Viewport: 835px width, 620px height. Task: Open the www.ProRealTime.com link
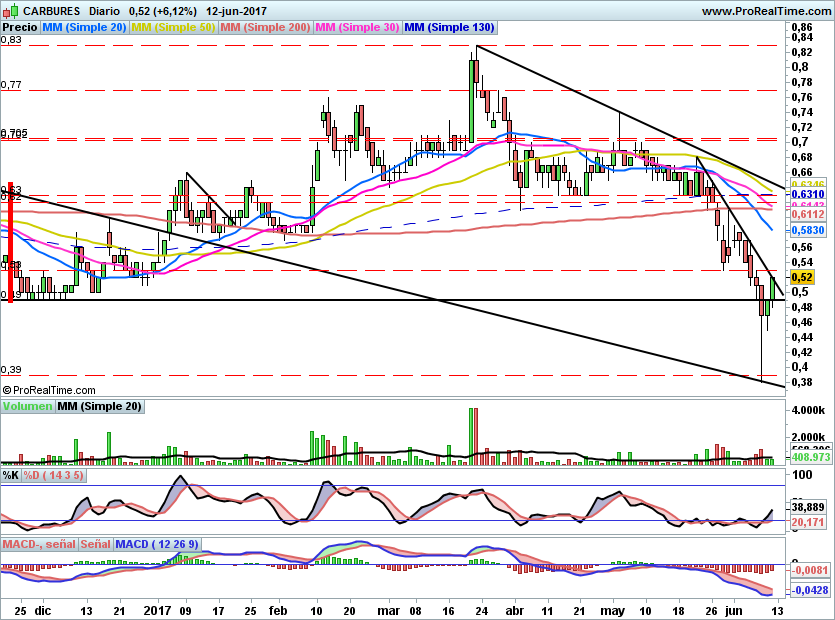pyautogui.click(x=766, y=11)
